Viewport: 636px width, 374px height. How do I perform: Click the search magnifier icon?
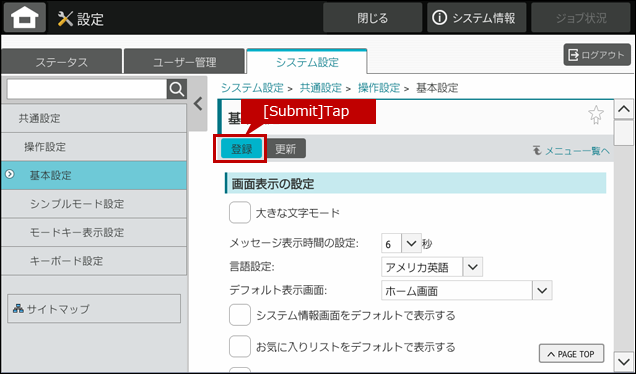click(177, 89)
